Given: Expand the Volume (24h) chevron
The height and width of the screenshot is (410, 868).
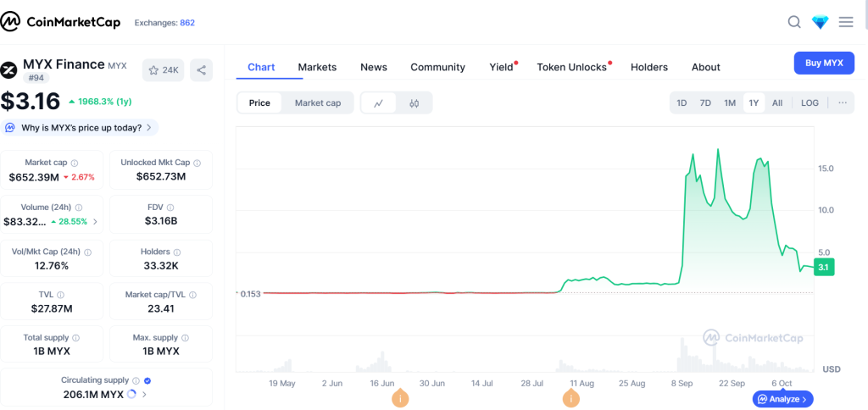Looking at the screenshot, I should pyautogui.click(x=95, y=222).
